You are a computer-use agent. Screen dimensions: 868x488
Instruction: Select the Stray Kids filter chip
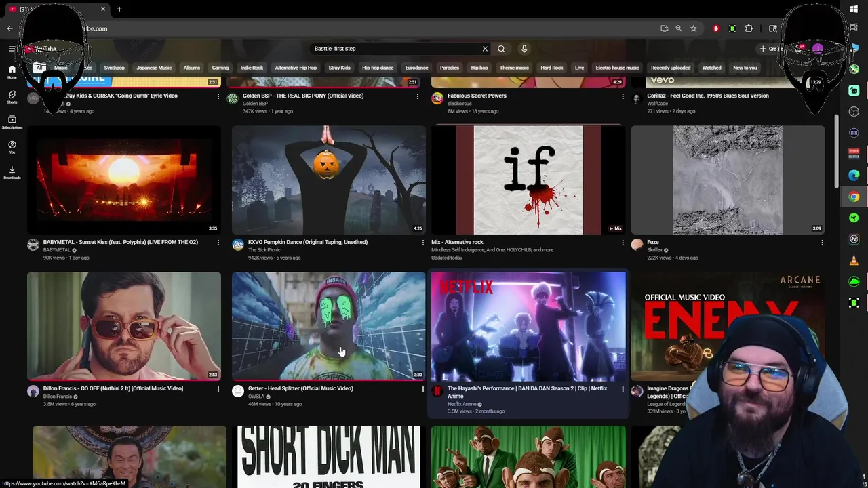pos(339,68)
